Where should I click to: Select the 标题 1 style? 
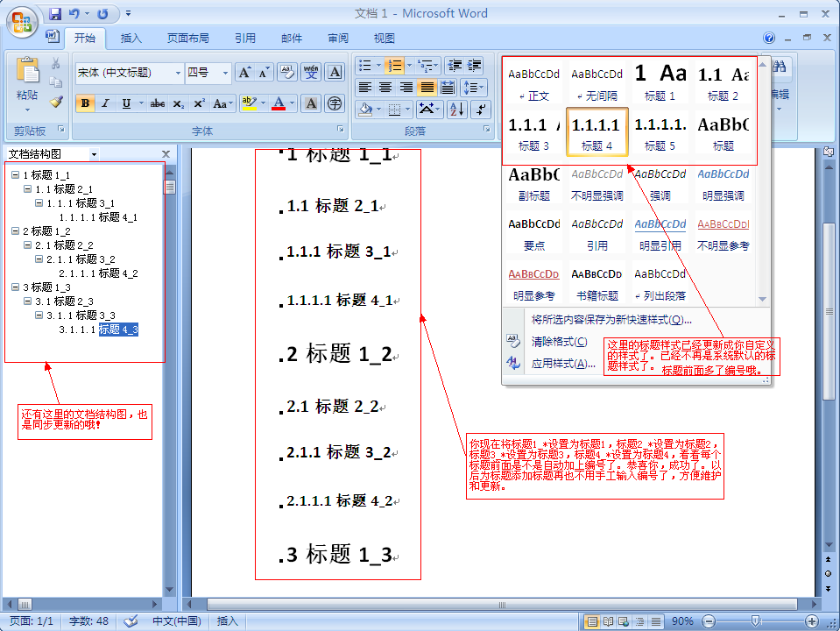[x=660, y=82]
